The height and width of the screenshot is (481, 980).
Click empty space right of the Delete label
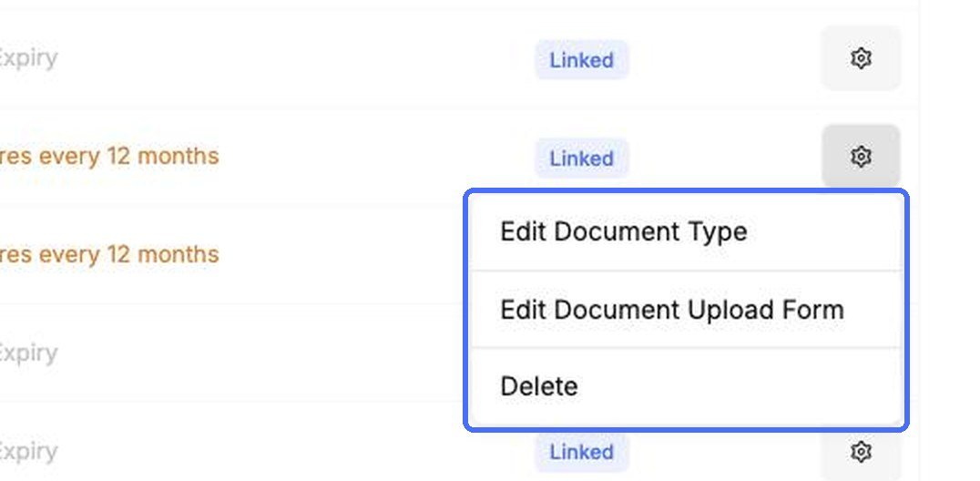pos(738,386)
